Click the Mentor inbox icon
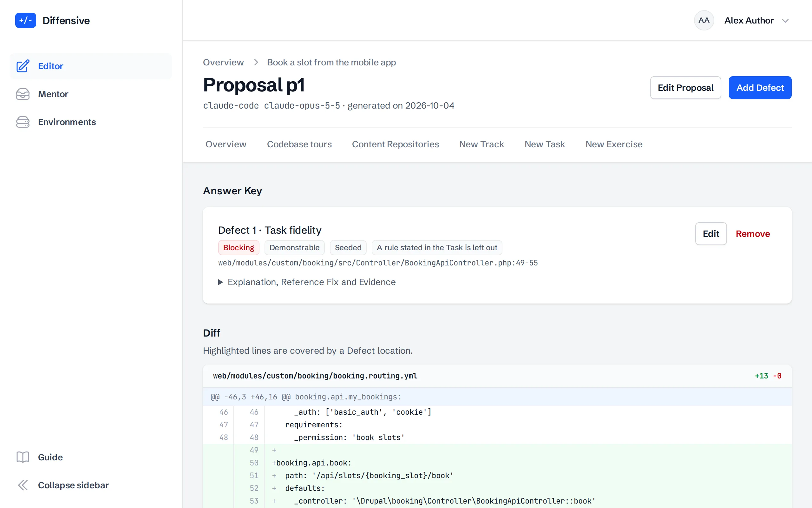812x508 pixels. pyautogui.click(x=23, y=94)
